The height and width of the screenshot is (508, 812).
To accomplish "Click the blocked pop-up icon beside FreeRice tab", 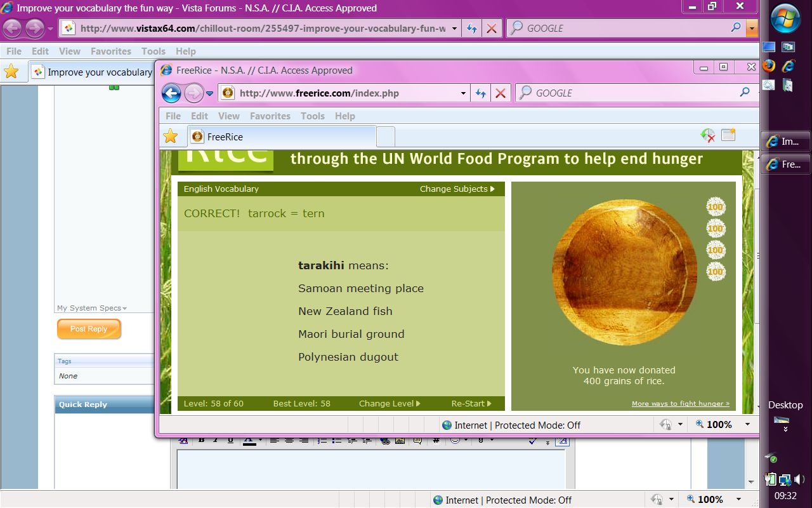I will pyautogui.click(x=707, y=135).
